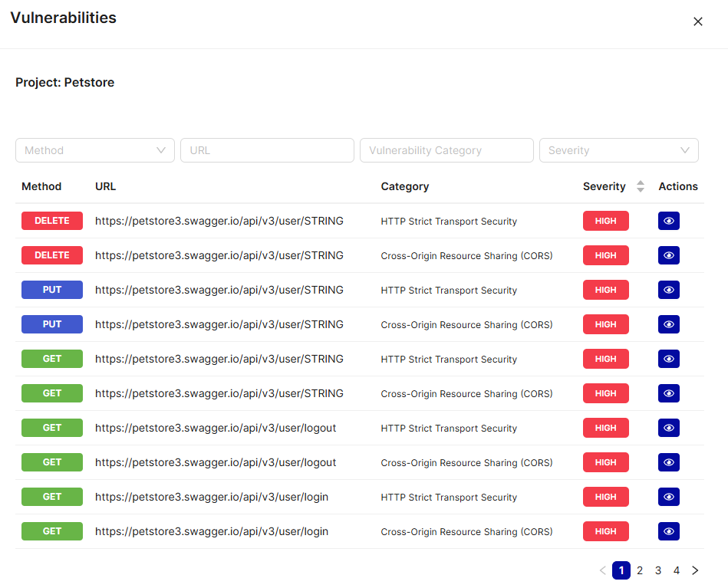Viewport: 728px width, 588px height.
Task: Click the URL filter input field
Action: pyautogui.click(x=267, y=150)
